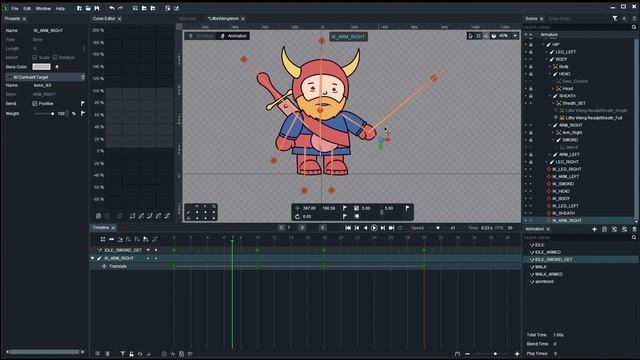This screenshot has height=360, width=640.
Task: Select the IDLE_SWORD_GET timeline row
Action: pyautogui.click(x=123, y=250)
